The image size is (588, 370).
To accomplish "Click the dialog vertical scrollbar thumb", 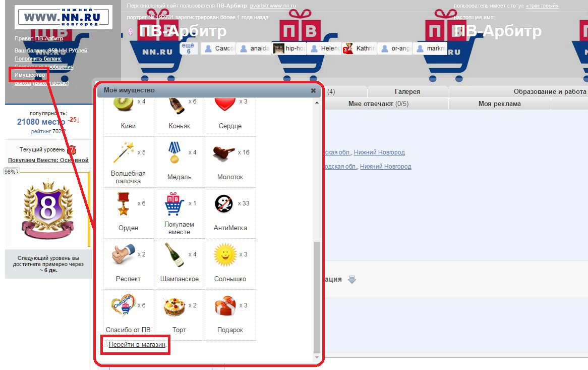I will click(x=317, y=297).
